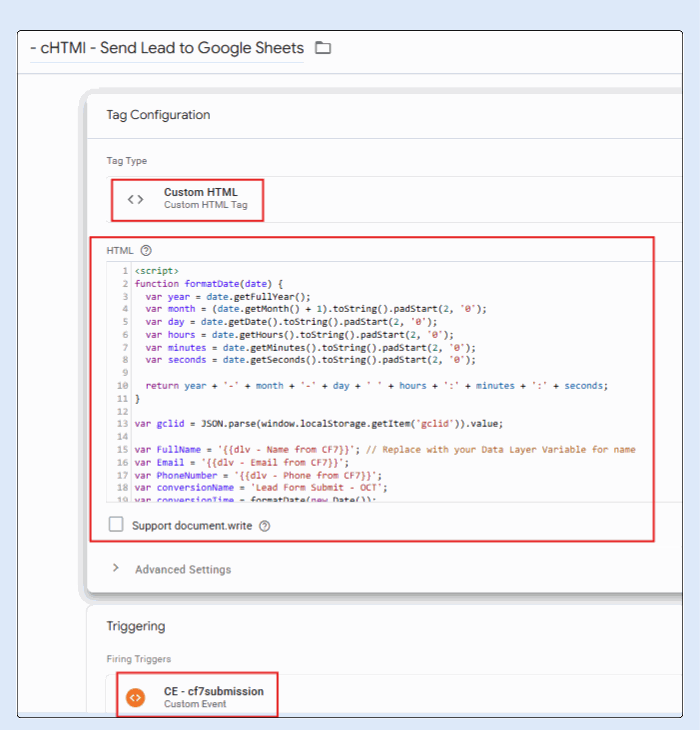Place cursor on the opening script tag line
This screenshot has height=730, width=700.
pos(157,271)
